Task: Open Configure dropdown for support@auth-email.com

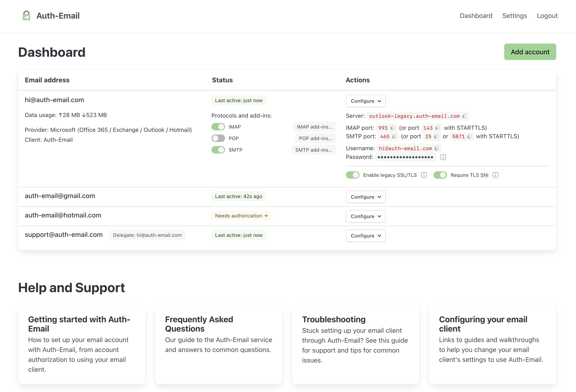Action: click(x=366, y=236)
